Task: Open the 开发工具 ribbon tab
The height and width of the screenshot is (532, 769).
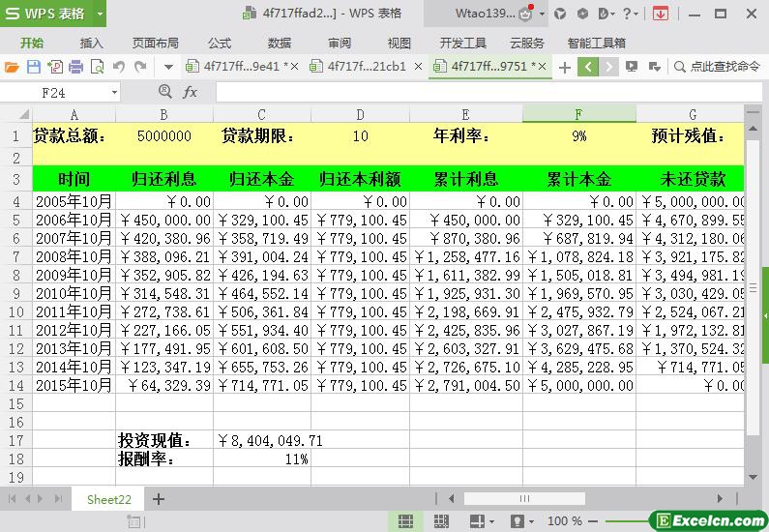Action: 462,44
